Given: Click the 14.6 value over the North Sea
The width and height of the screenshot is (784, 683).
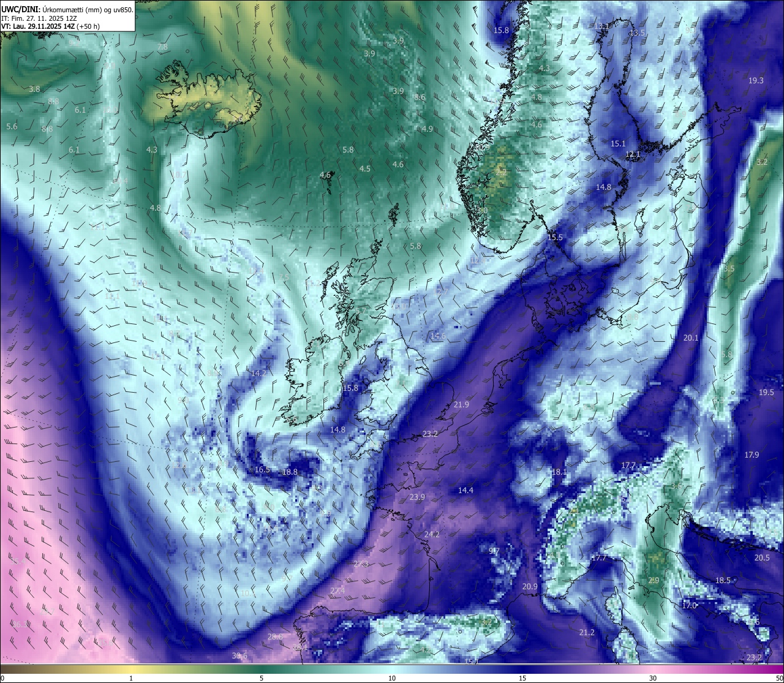Looking at the screenshot, I should pyautogui.click(x=438, y=336).
